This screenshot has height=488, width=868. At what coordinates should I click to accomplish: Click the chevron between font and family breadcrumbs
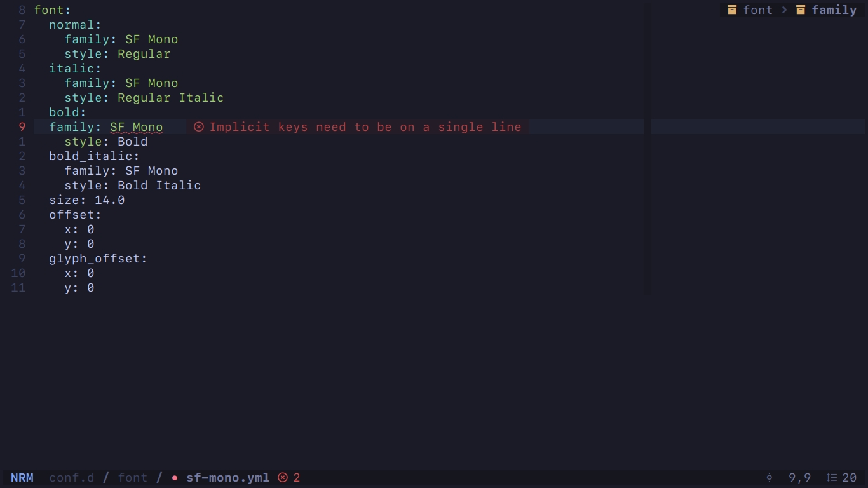pos(784,10)
